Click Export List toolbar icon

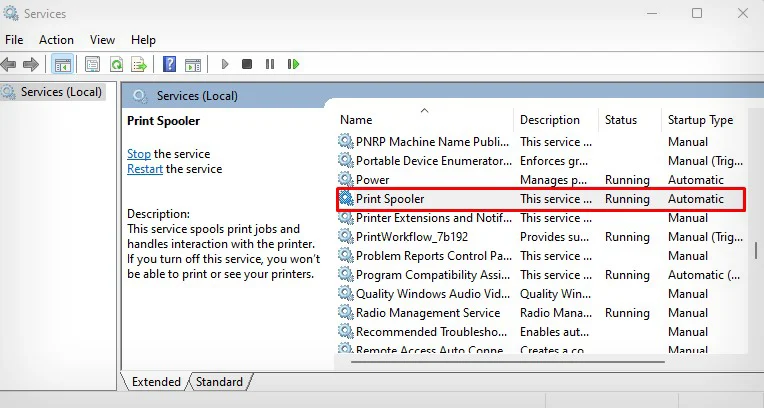coord(139,64)
